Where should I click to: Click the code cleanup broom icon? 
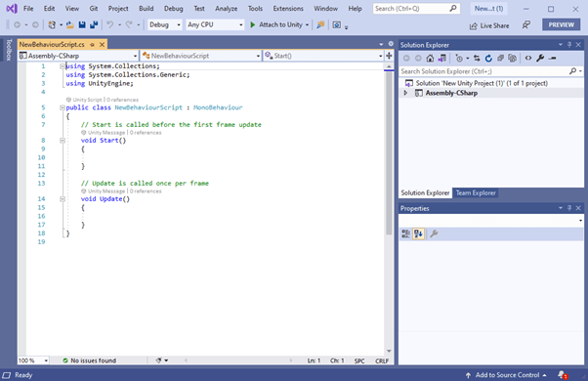coord(158,360)
